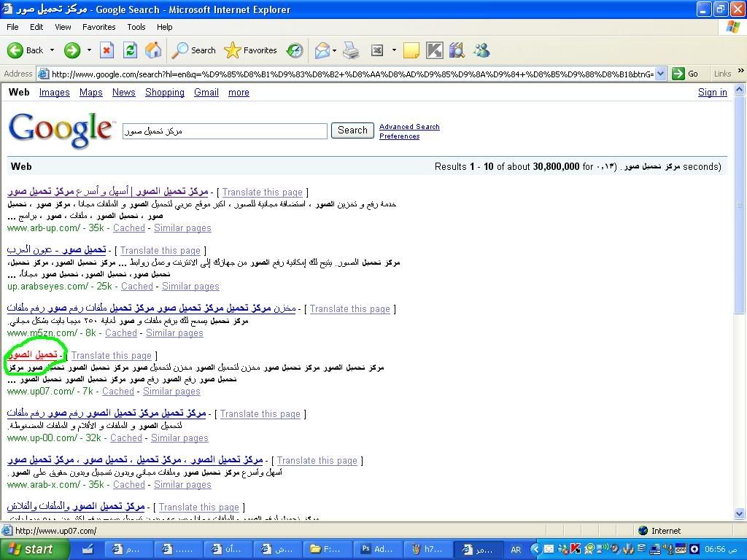Click the Print icon in the toolbar
Viewport: 747px width, 560px height.
[x=351, y=50]
